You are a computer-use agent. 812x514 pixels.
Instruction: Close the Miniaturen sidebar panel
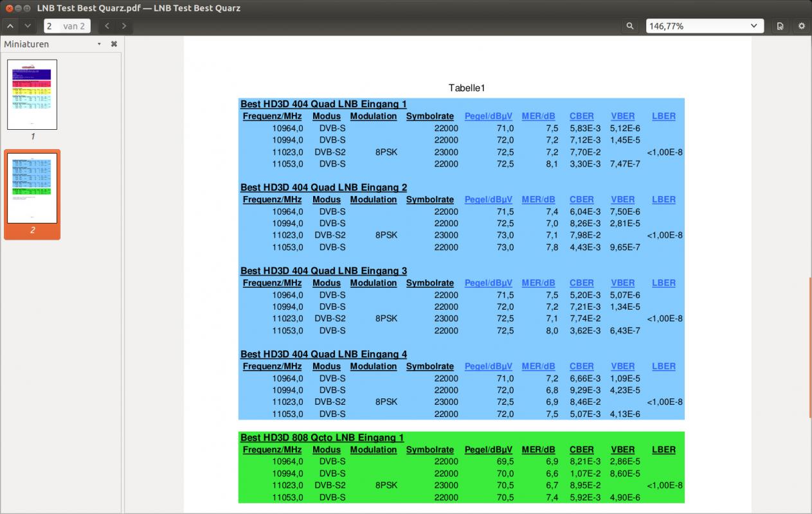coord(114,44)
